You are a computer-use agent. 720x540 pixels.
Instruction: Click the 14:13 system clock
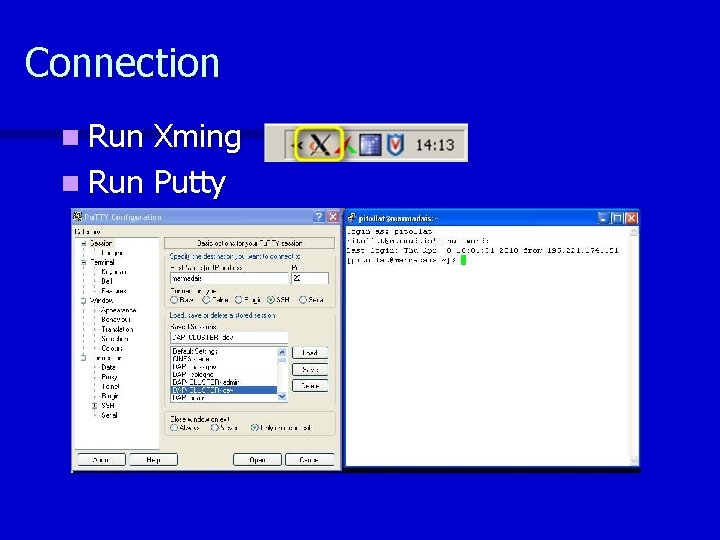[435, 145]
